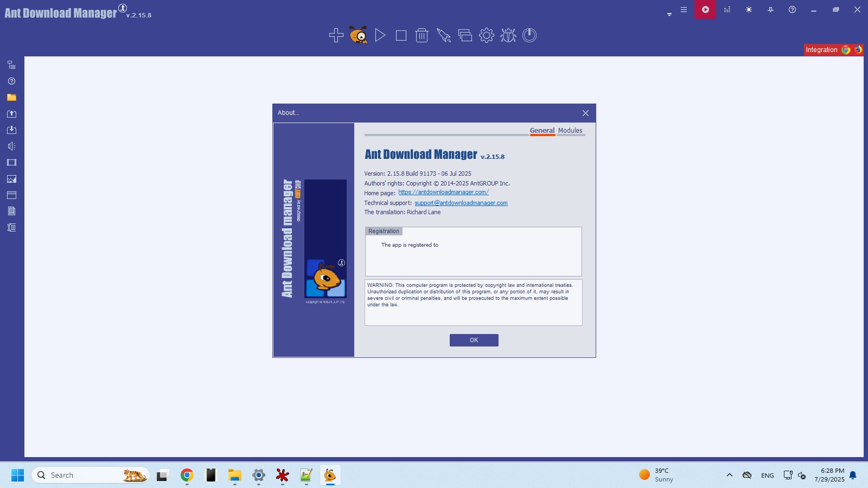Toggle the pin always-on-top icon
The width and height of the screenshot is (868, 488).
click(770, 10)
